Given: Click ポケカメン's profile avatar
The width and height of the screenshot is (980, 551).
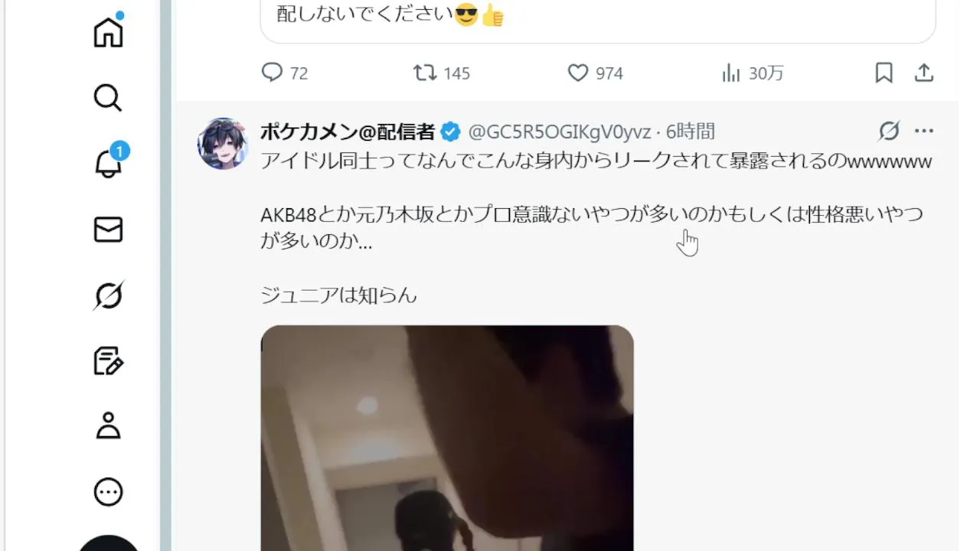Looking at the screenshot, I should pos(223,143).
